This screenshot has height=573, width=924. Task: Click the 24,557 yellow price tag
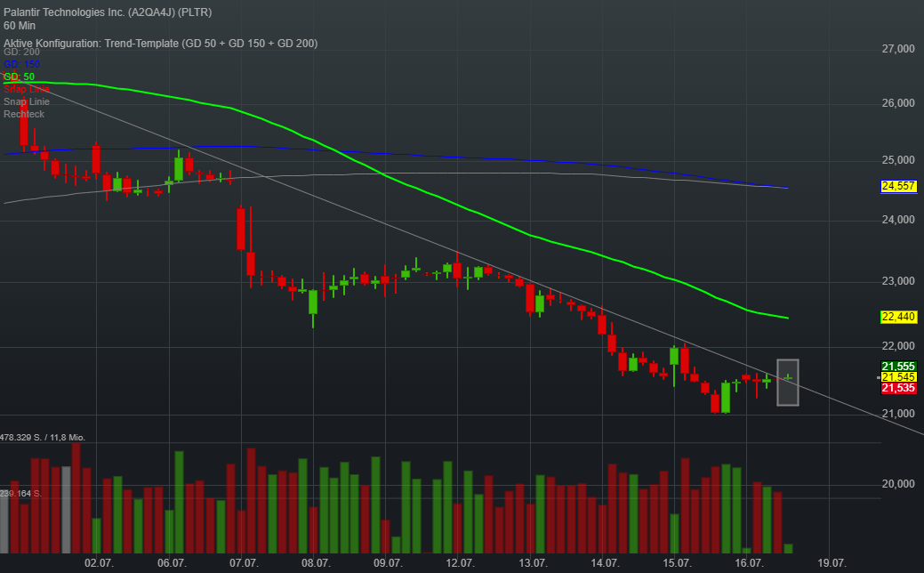pyautogui.click(x=898, y=186)
